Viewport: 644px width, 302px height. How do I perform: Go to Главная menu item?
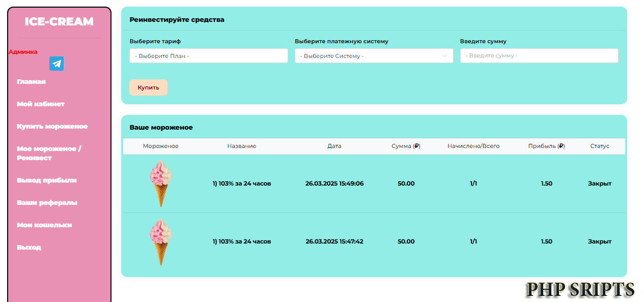(x=31, y=82)
